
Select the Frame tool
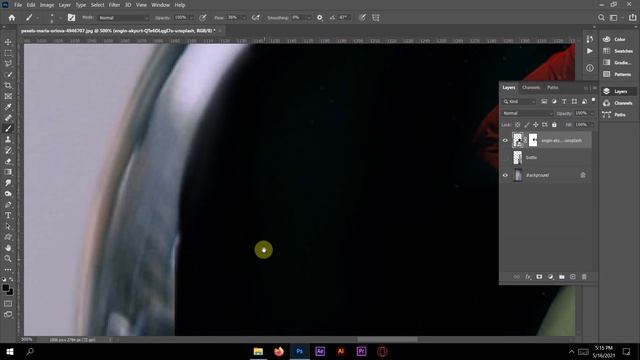pyautogui.click(x=8, y=96)
